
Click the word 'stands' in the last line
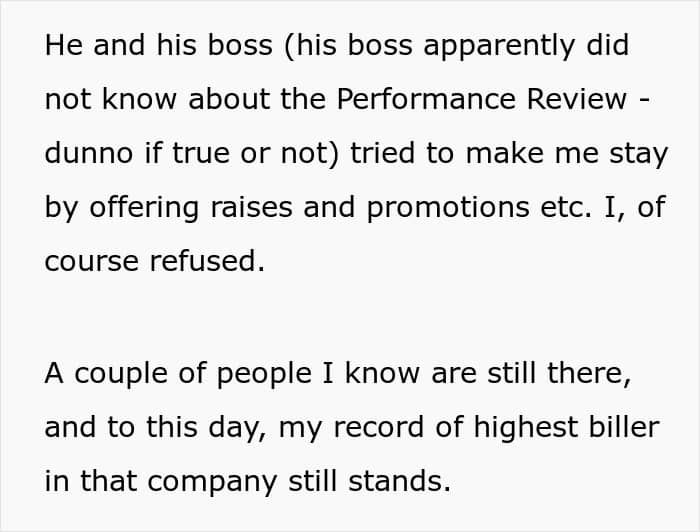(399, 481)
